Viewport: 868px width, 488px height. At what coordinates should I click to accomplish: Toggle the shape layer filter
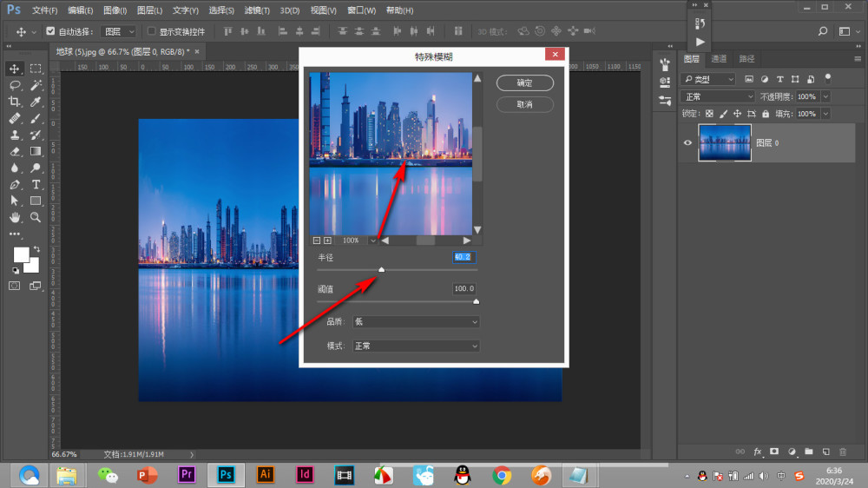(x=795, y=79)
